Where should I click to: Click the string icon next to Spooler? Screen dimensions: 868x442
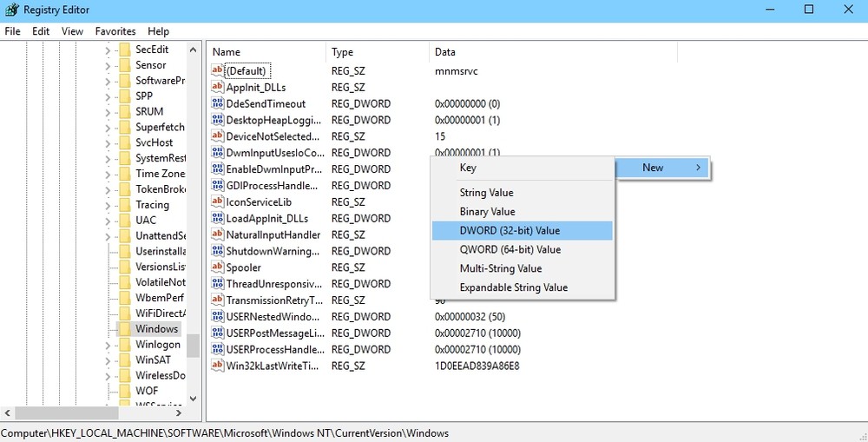[218, 267]
